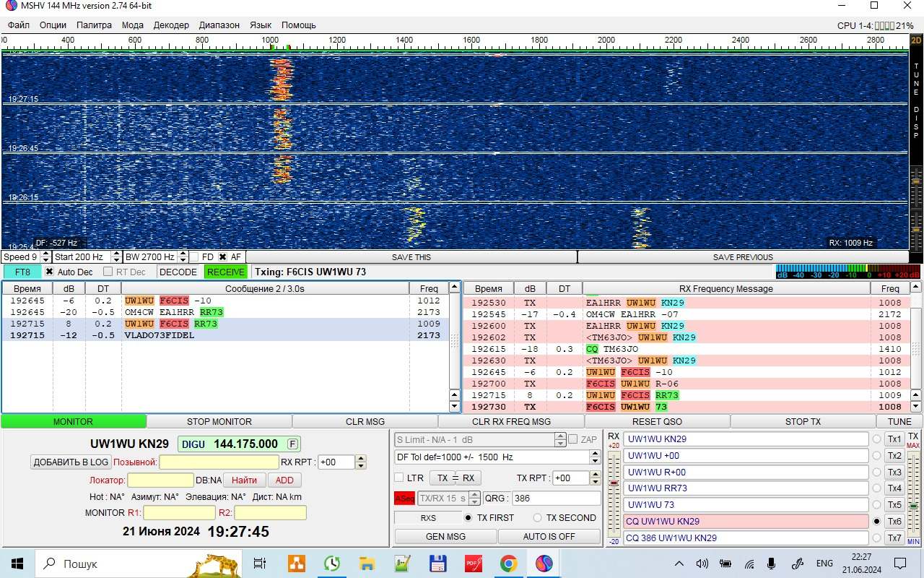
Task: Adjust the TX/RX 15 s stepper
Action: [x=474, y=498]
